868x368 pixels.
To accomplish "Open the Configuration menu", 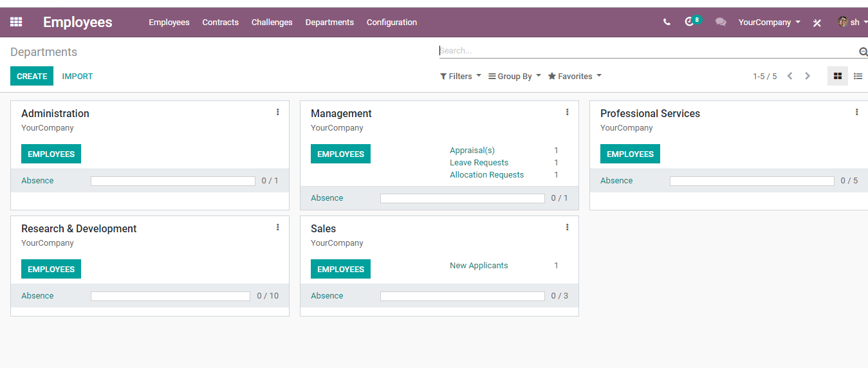I will click(x=392, y=22).
